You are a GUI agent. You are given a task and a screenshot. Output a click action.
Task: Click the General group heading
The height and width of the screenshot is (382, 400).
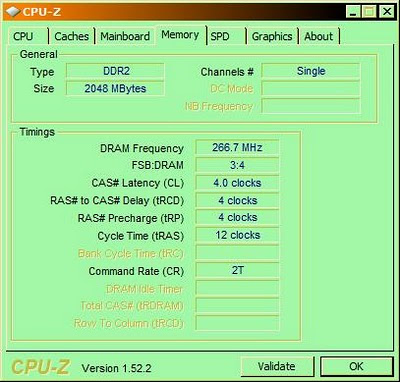tap(39, 54)
